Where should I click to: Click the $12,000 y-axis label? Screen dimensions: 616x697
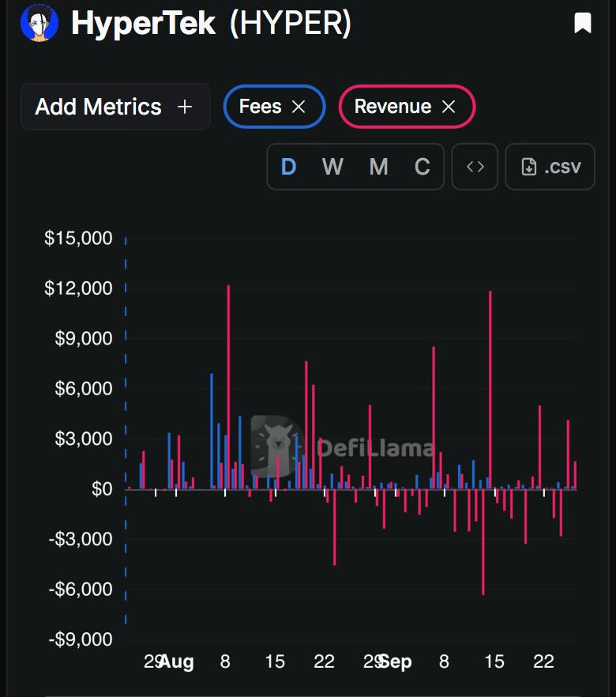(78, 288)
